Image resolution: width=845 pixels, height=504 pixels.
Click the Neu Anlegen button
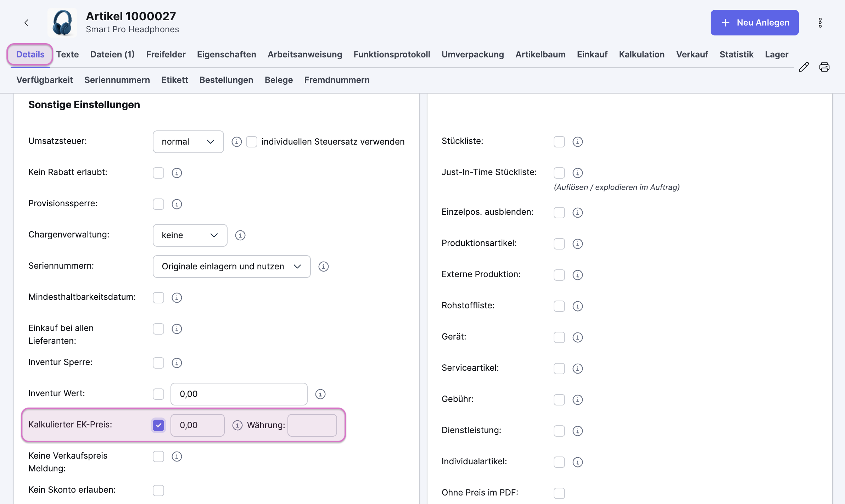[754, 23]
